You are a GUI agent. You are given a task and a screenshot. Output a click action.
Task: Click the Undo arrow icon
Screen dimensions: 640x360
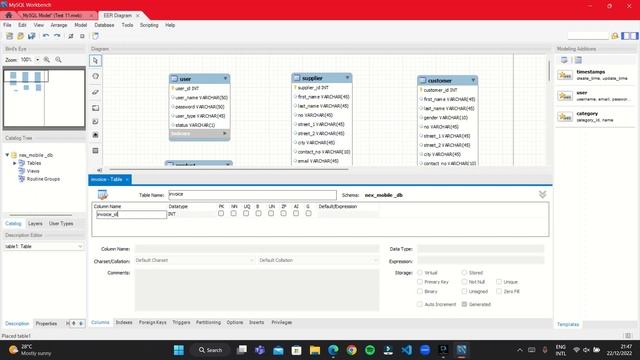point(46,36)
